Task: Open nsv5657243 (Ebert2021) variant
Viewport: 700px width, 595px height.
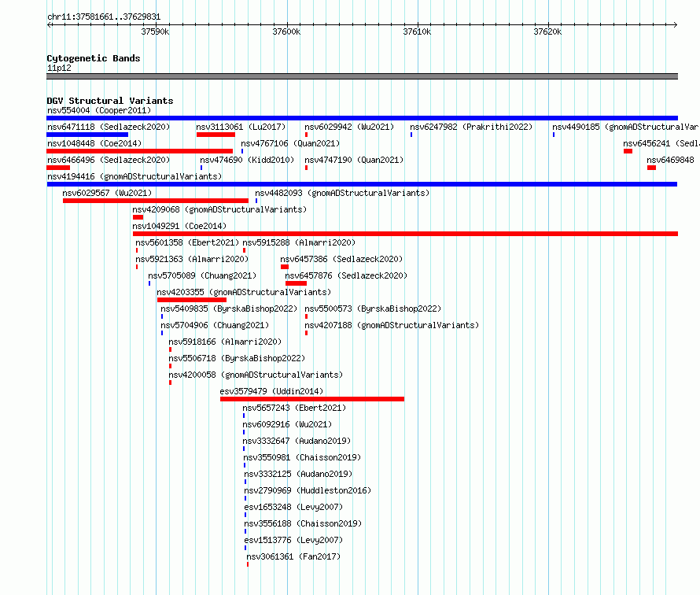Action: point(294,408)
